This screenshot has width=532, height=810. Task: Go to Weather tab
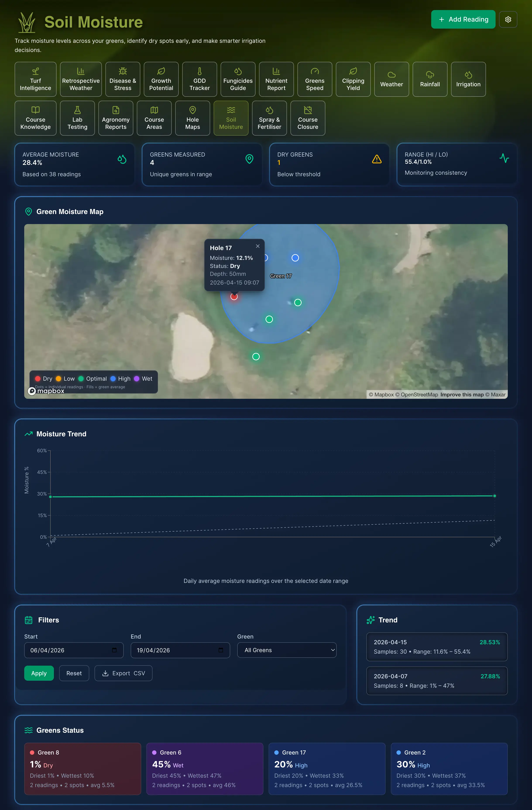[x=392, y=79]
